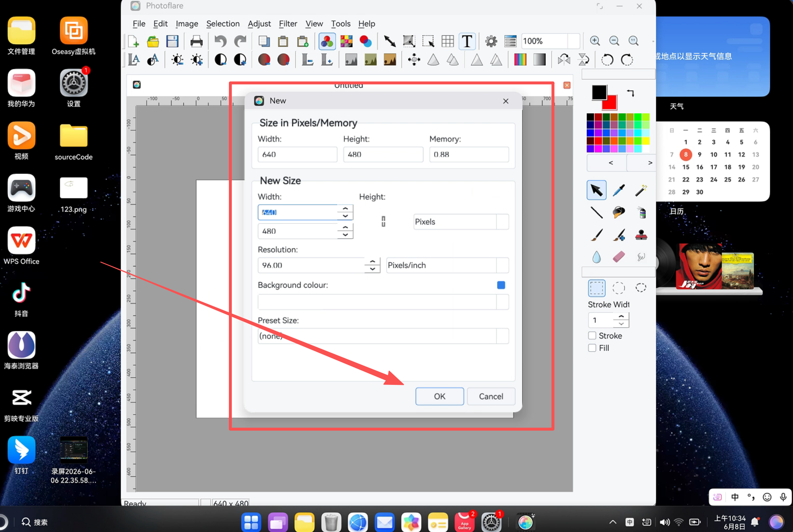Swap foreground and background colours arrow
This screenshot has height=532, width=793.
click(x=631, y=92)
